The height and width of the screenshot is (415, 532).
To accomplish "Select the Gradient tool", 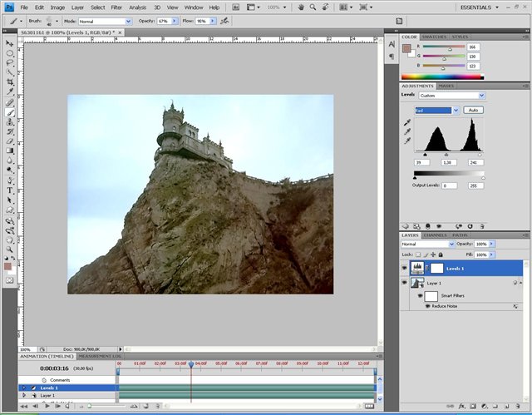I will point(9,151).
